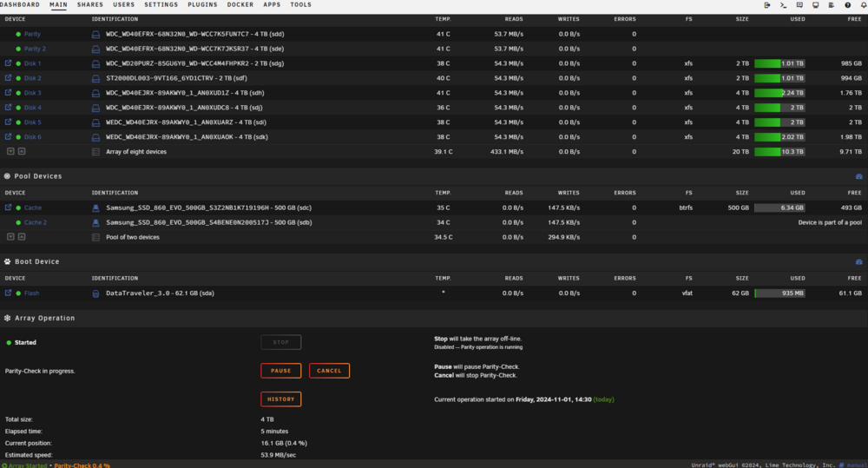Click the drive icon next to ST2000DL003
The height and width of the screenshot is (468, 868).
[x=95, y=79]
